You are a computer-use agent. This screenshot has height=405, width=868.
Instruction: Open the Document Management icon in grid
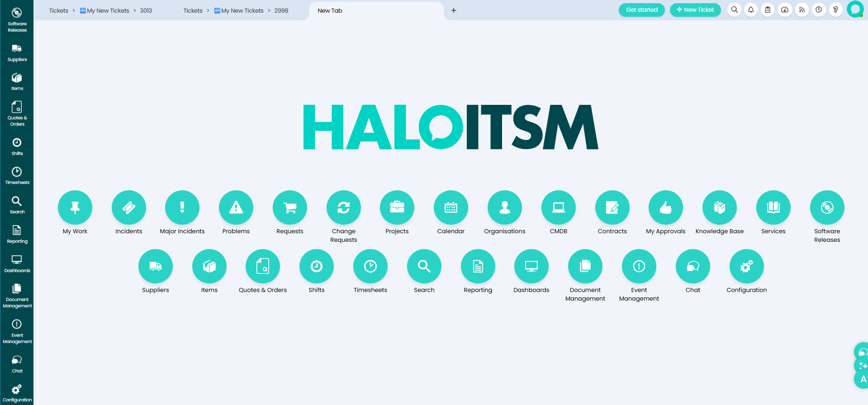pyautogui.click(x=585, y=266)
